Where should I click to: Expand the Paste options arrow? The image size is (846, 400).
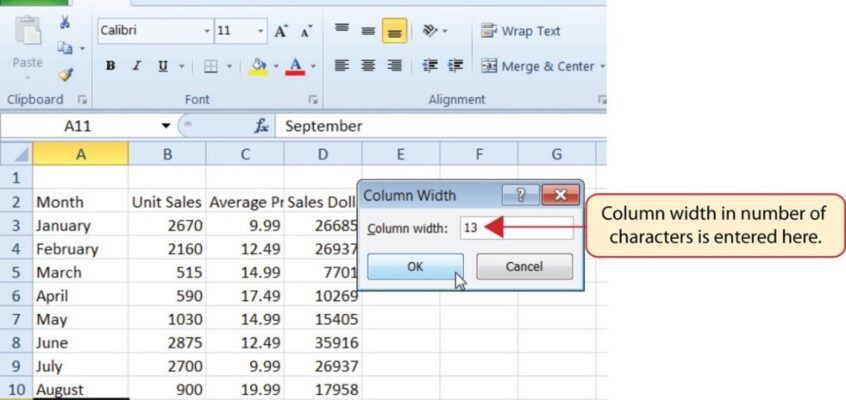28,78
